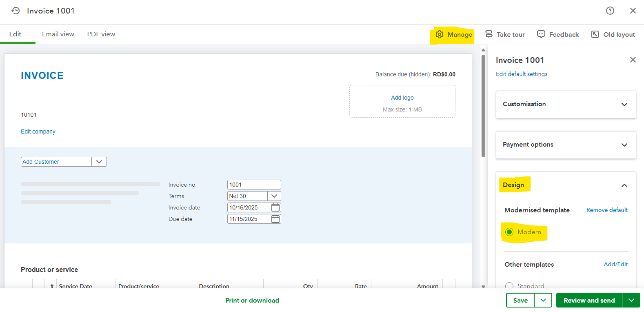644x312 pixels.
Task: Click the help question mark icon
Action: coord(610,11)
